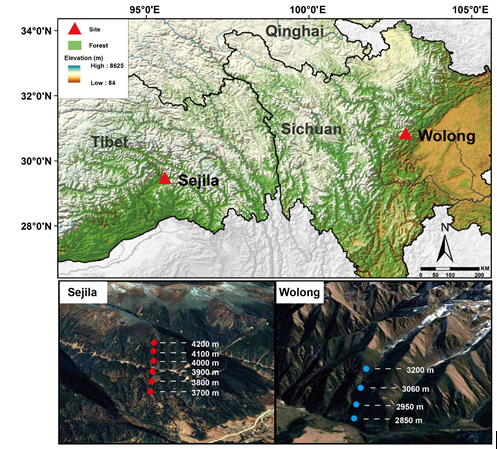Click the Wolong photo panel title
The width and height of the screenshot is (497, 450).
click(299, 292)
